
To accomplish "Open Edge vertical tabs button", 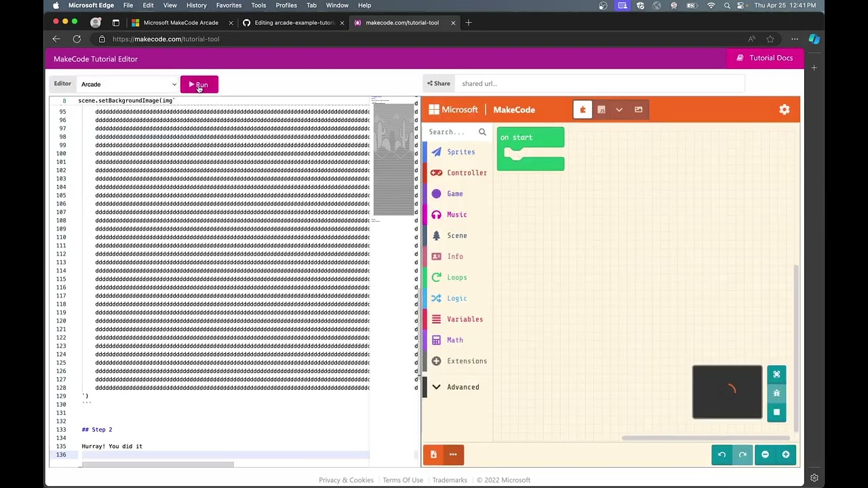I will pos(115,22).
